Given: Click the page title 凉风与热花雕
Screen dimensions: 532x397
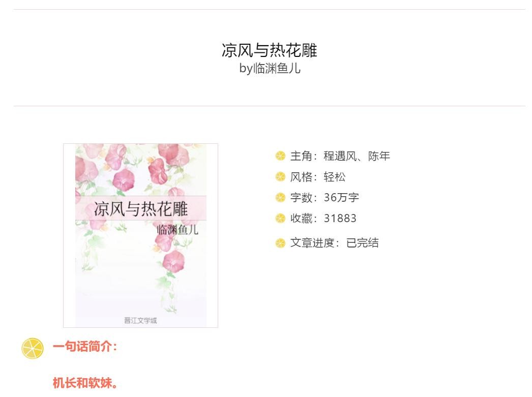Looking at the screenshot, I should coord(270,50).
